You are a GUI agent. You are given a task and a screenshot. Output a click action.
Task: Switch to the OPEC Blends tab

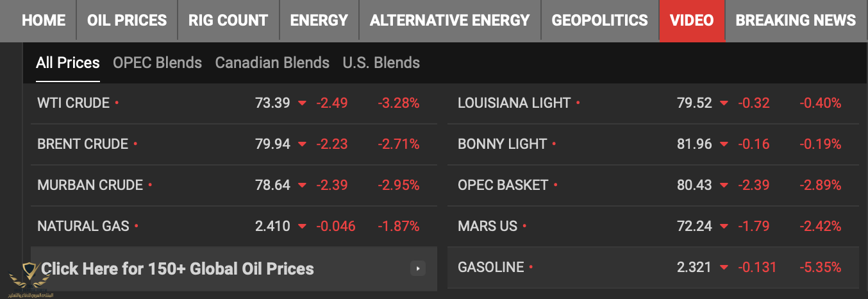click(157, 63)
